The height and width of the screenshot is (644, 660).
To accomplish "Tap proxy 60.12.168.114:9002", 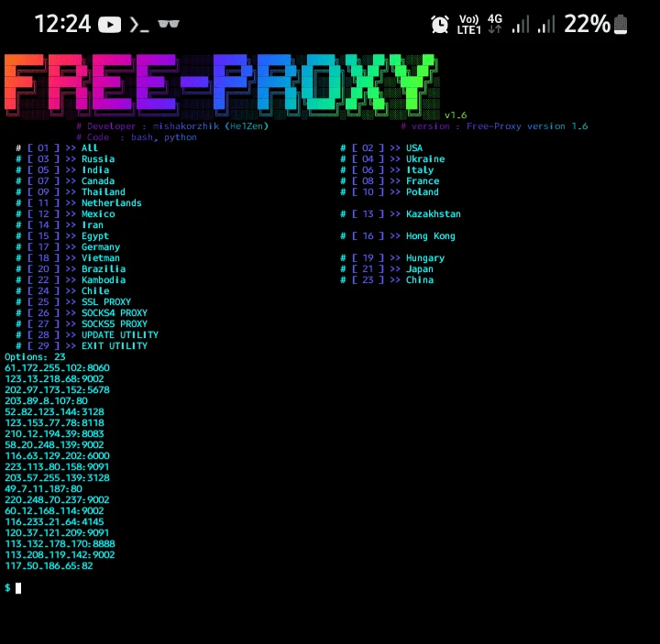I will 54,510.
